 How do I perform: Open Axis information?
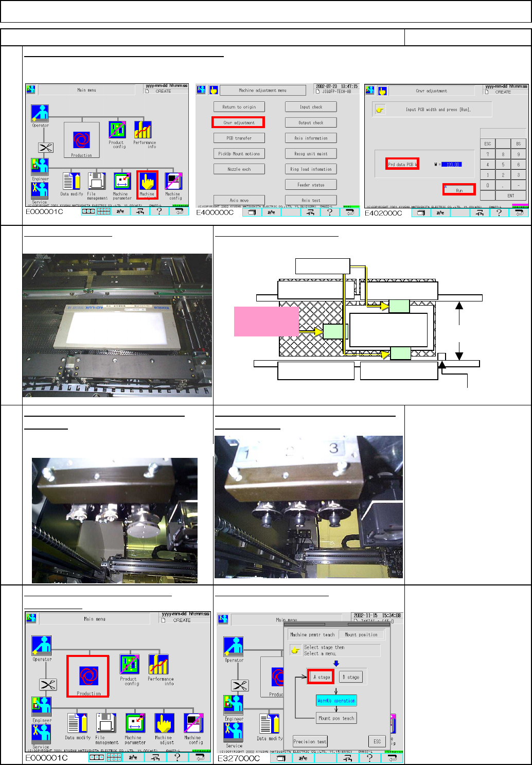tap(311, 138)
